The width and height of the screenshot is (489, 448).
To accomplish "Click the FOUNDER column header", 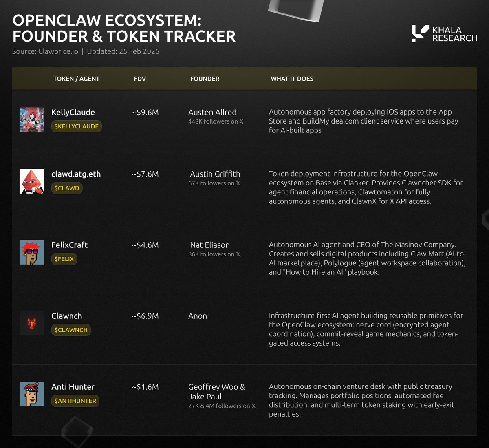I will coord(205,79).
